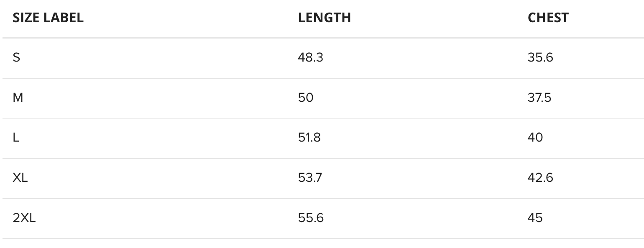The width and height of the screenshot is (644, 248).
Task: Click the 35.6 chest value
Action: (x=540, y=57)
